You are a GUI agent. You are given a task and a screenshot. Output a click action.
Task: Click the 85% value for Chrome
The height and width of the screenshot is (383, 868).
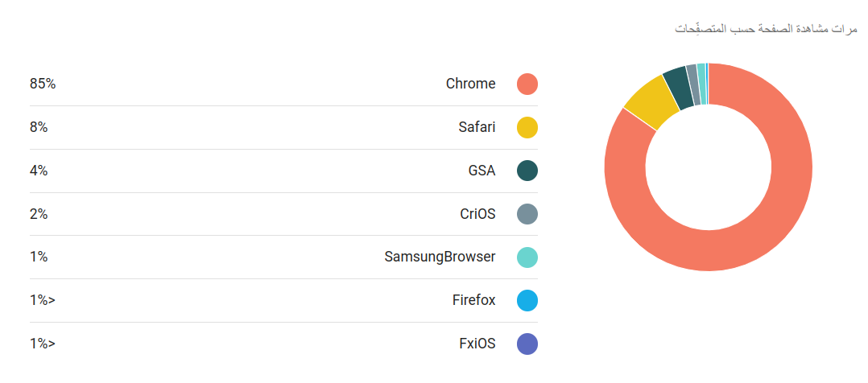[x=43, y=84]
